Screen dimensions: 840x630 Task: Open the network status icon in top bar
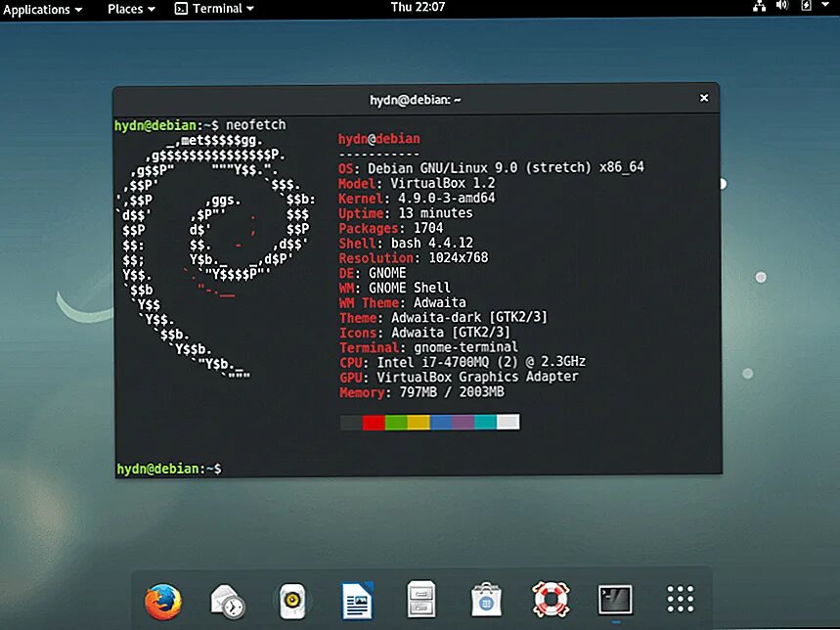759,7
